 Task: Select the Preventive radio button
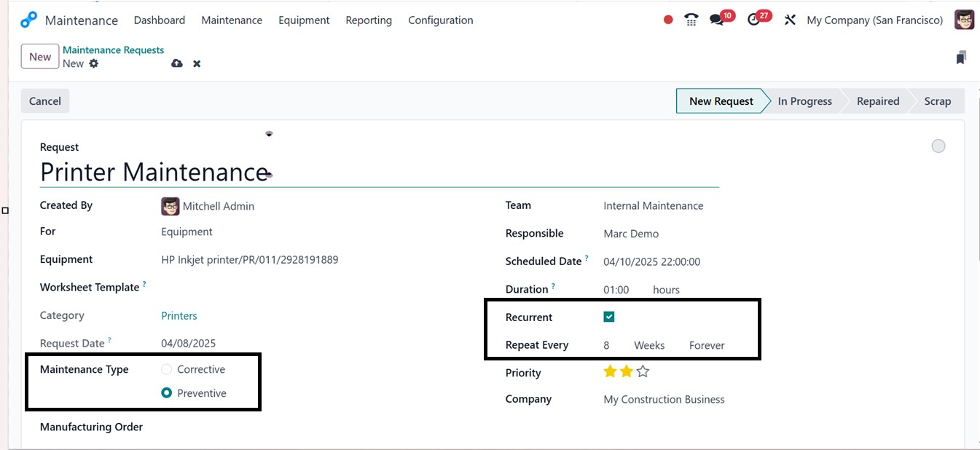[x=167, y=393]
